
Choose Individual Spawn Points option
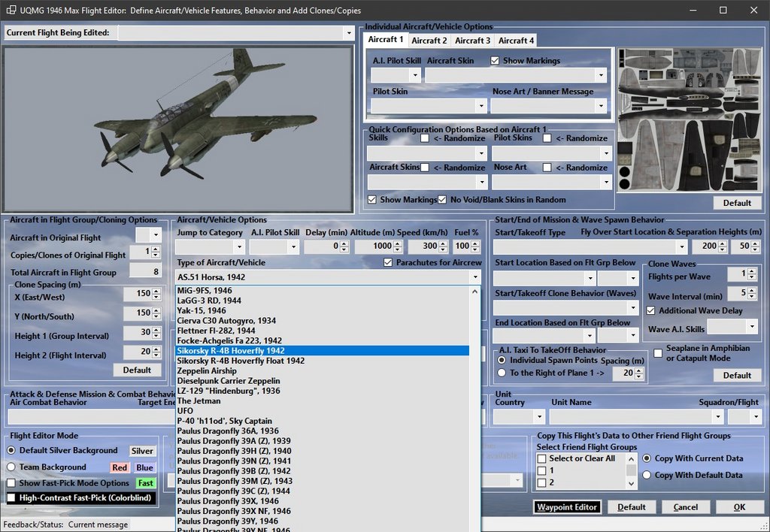coord(502,360)
